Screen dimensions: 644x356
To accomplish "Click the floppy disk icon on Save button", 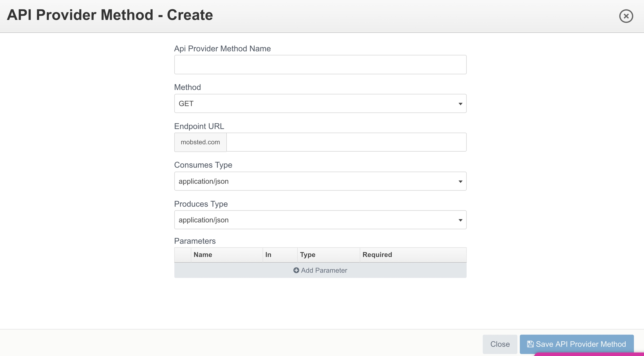I will [530, 344].
